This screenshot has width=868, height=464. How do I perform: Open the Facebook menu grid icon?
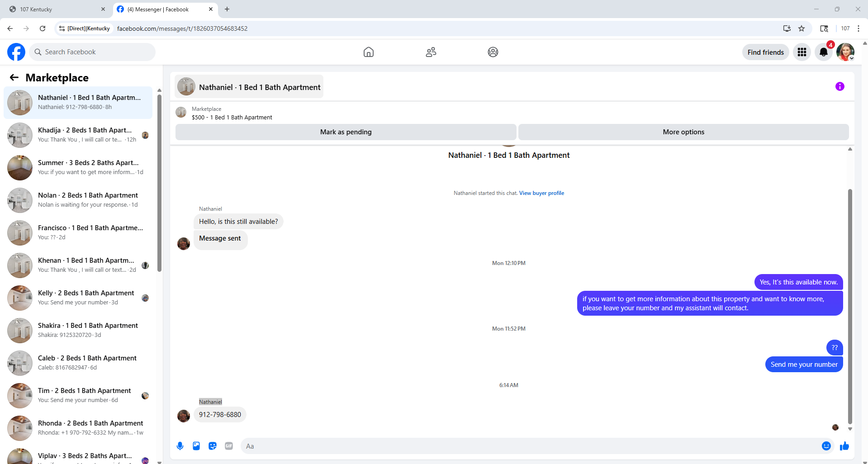(802, 52)
